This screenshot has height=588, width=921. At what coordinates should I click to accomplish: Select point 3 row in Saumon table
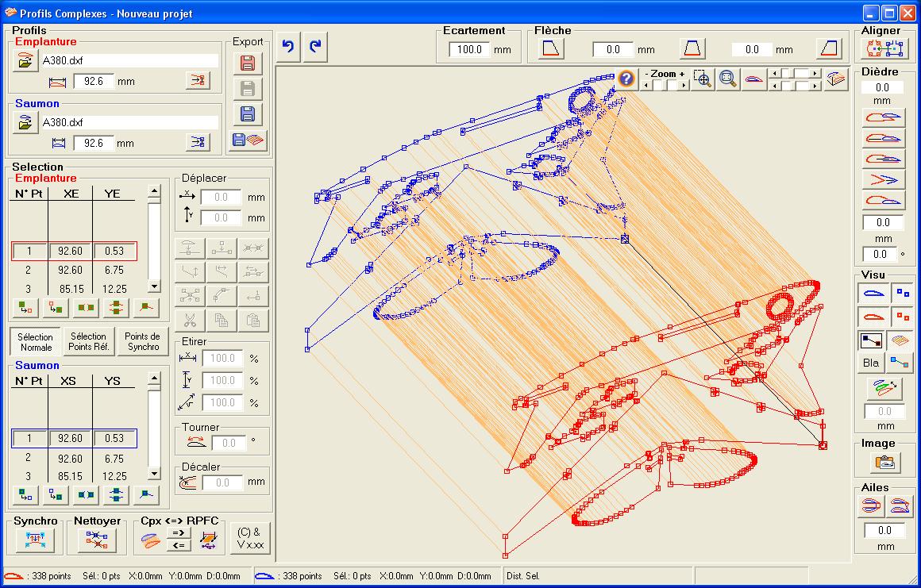click(74, 476)
